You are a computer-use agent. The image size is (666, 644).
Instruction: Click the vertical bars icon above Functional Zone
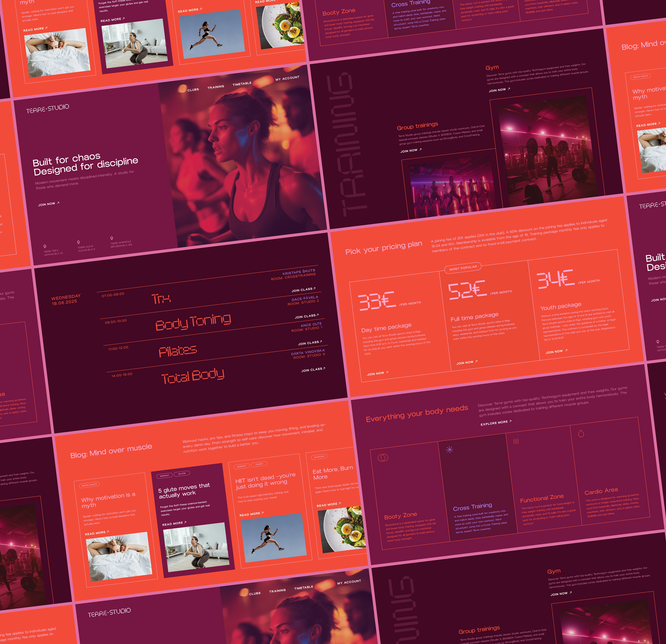pos(516,441)
